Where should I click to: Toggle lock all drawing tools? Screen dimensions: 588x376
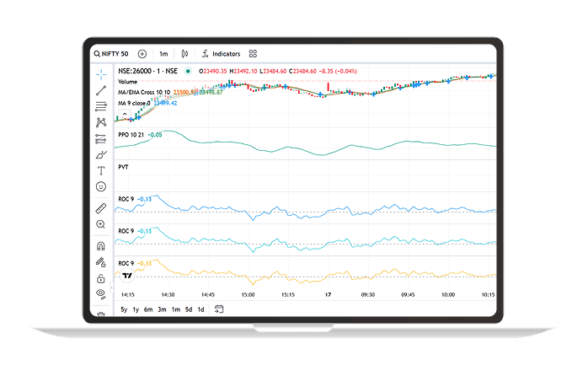(x=101, y=278)
